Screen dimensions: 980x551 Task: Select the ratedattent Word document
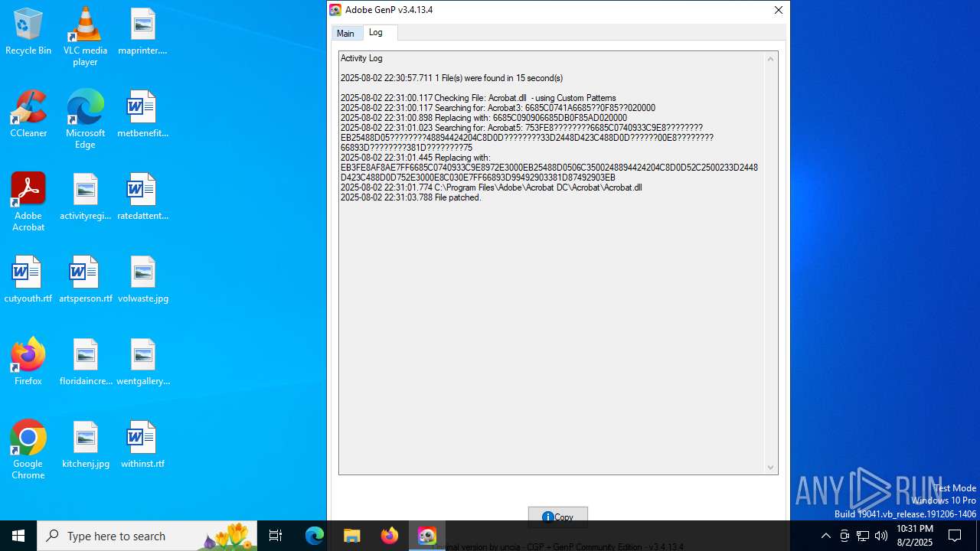pos(142,197)
